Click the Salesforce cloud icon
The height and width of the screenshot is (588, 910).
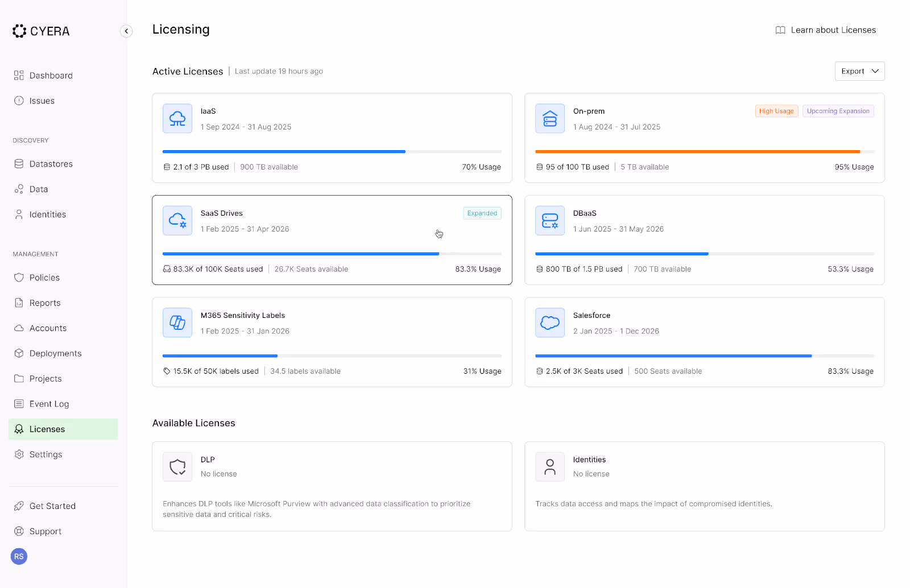(550, 322)
